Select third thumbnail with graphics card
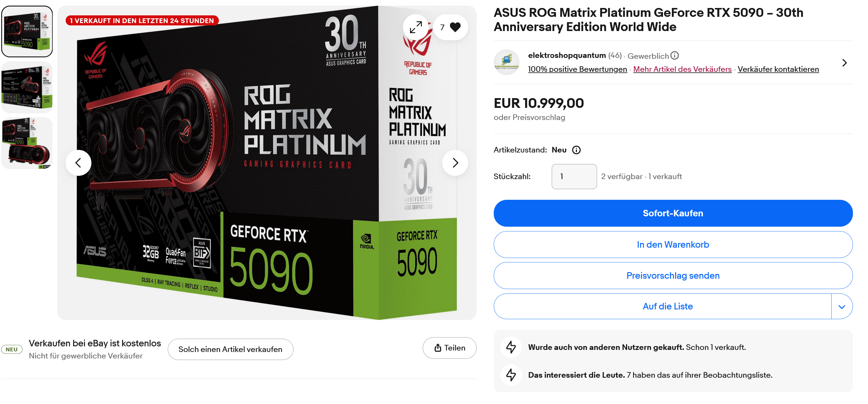868x404 pixels. [27, 143]
